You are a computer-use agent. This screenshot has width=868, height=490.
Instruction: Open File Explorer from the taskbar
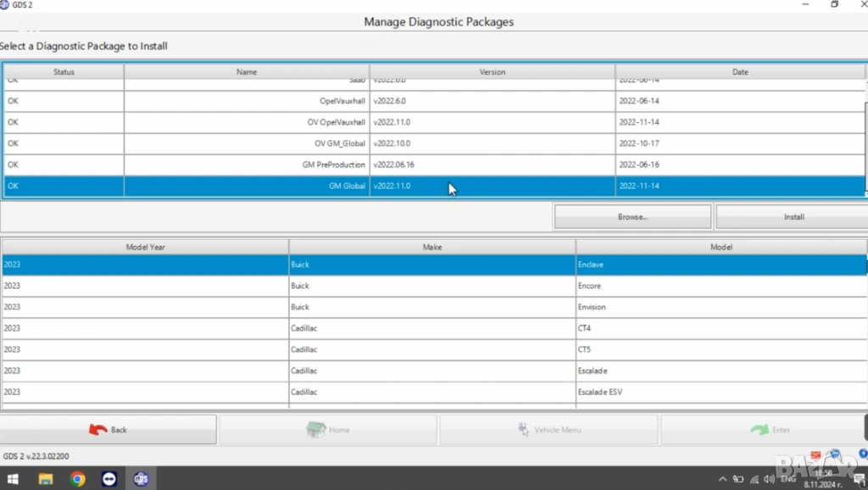tap(46, 479)
